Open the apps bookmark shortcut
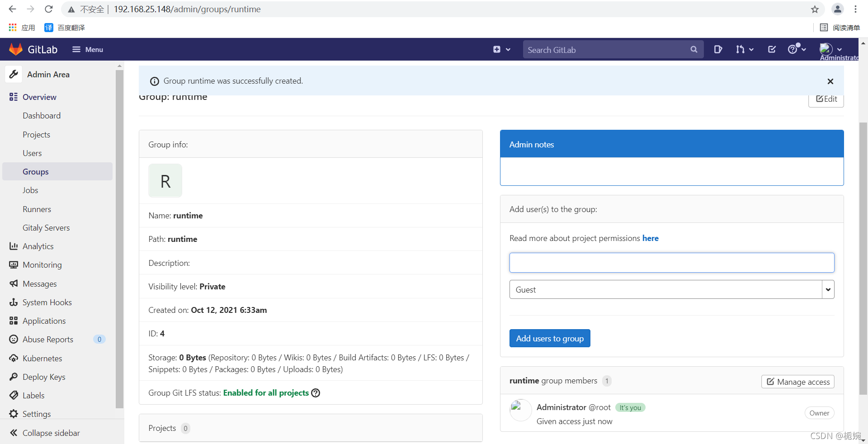 22,28
